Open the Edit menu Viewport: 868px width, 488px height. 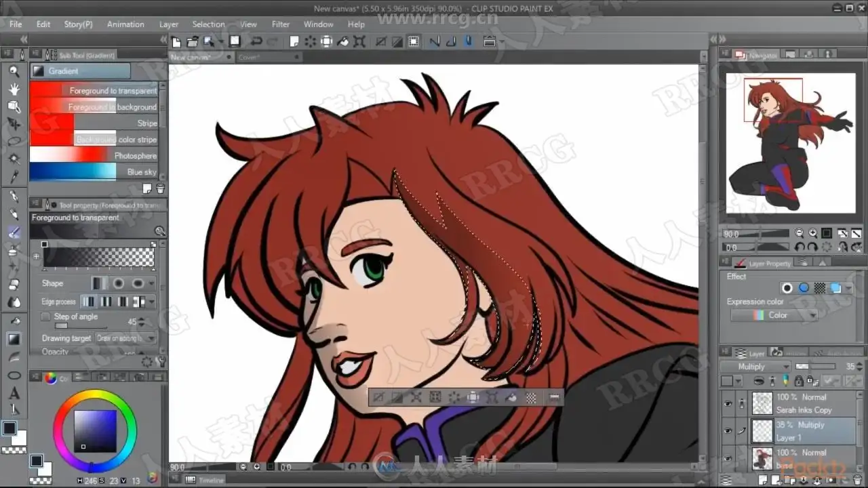(x=43, y=24)
